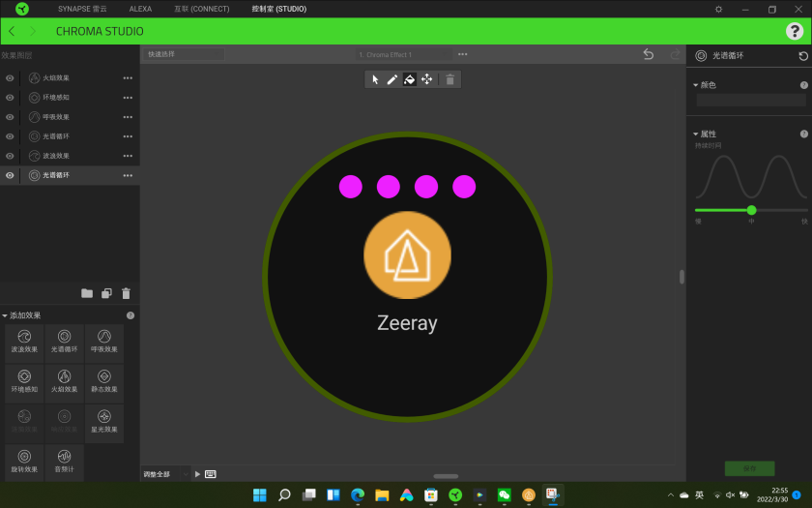The image size is (812, 508).
Task: Hide the 环境感知 layer
Action: click(10, 98)
